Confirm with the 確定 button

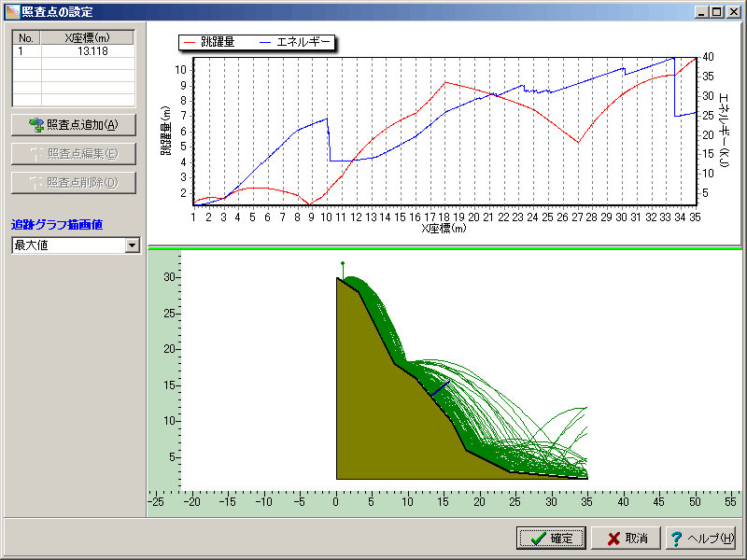(551, 539)
